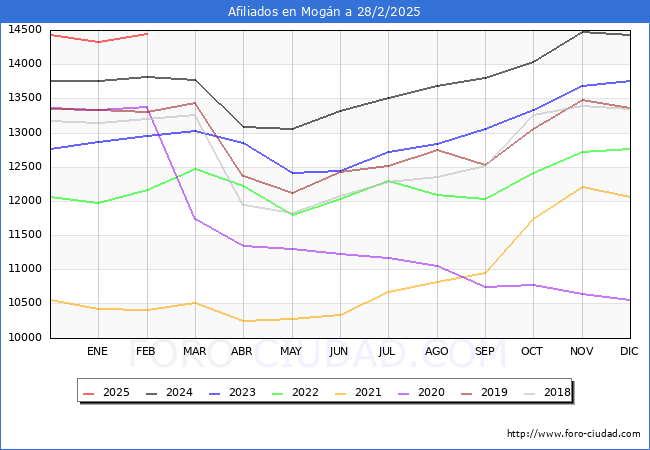Screen dimensions: 650x450
Task: Click the 13000 y-axis value
Action: pos(25,133)
